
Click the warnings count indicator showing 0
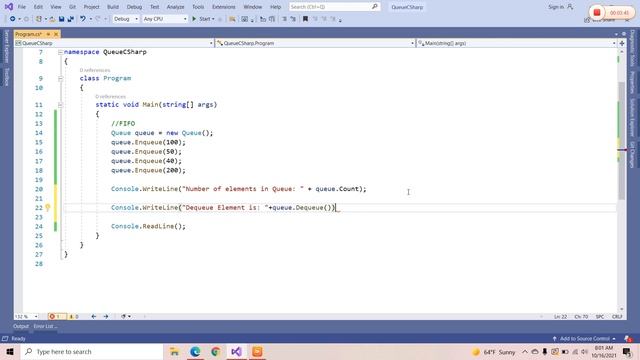[73, 316]
